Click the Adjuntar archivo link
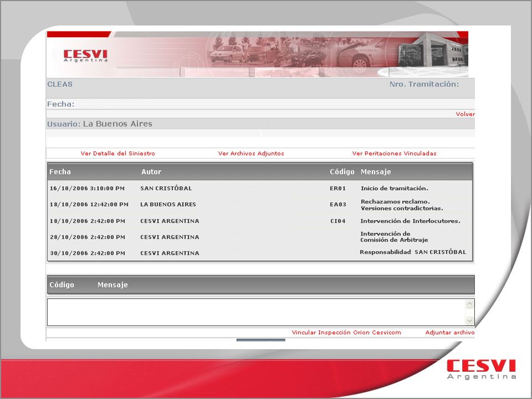The height and width of the screenshot is (399, 532). click(x=450, y=332)
